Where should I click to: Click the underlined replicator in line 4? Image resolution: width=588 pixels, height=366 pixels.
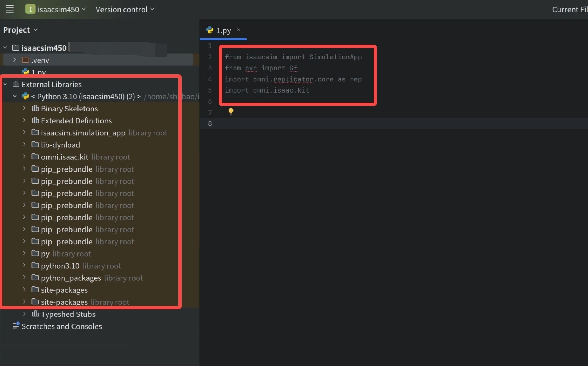tap(293, 79)
